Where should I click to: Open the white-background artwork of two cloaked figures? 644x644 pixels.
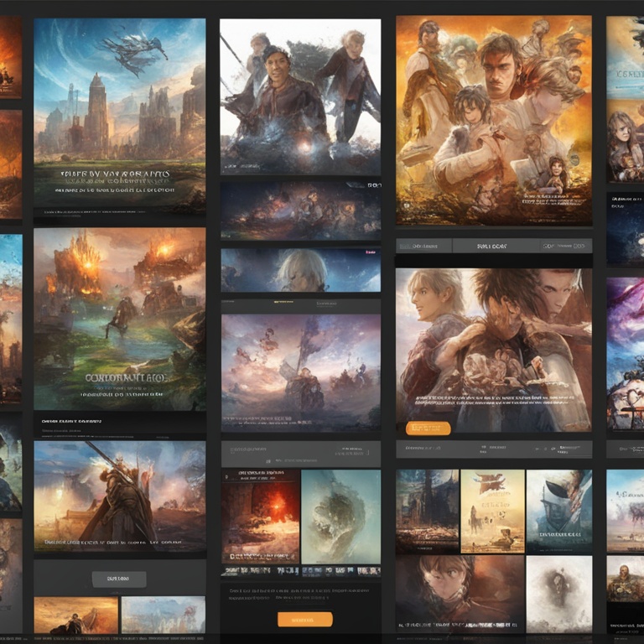pos(300,96)
